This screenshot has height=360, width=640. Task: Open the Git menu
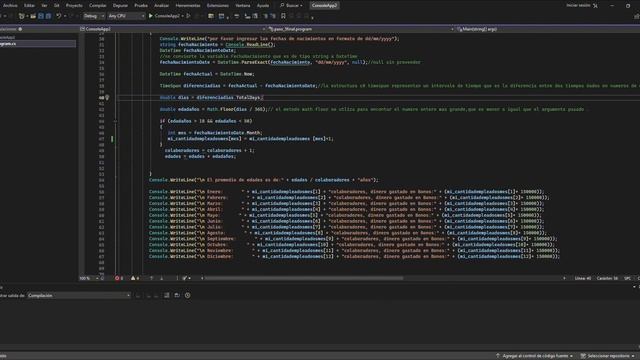pos(57,6)
